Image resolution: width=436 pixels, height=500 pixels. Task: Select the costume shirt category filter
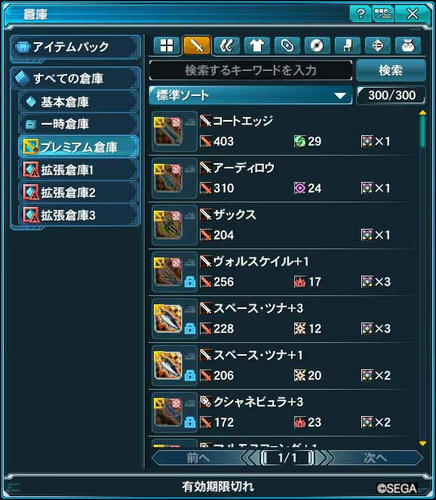click(257, 45)
